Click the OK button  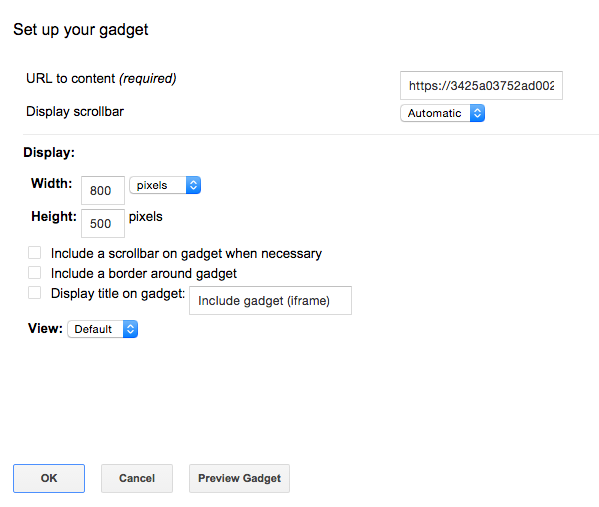tap(49, 478)
